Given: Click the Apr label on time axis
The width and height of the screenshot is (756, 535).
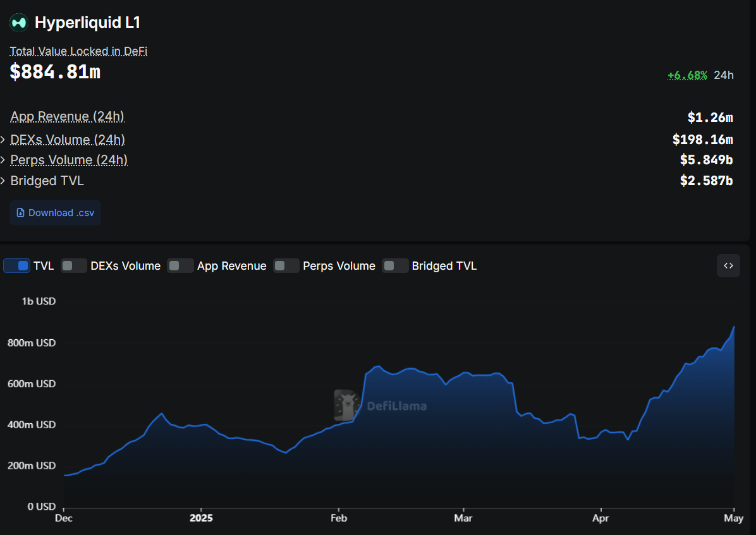Looking at the screenshot, I should pyautogui.click(x=601, y=518).
